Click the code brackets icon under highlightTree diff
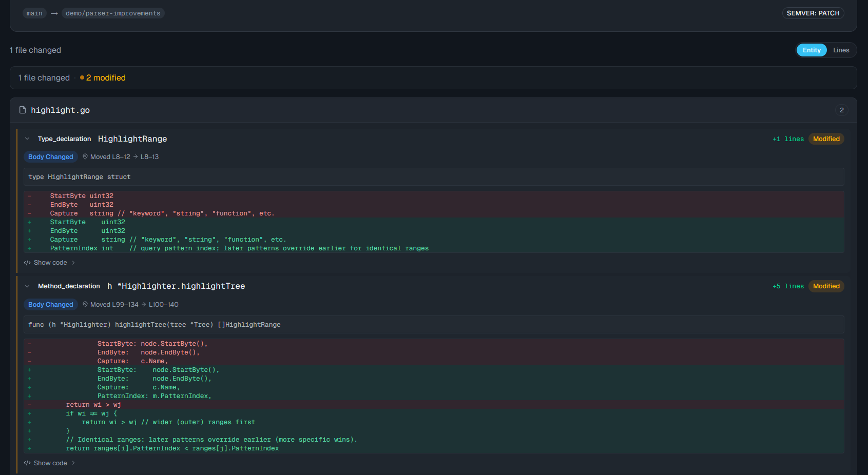The image size is (868, 475). click(27, 463)
